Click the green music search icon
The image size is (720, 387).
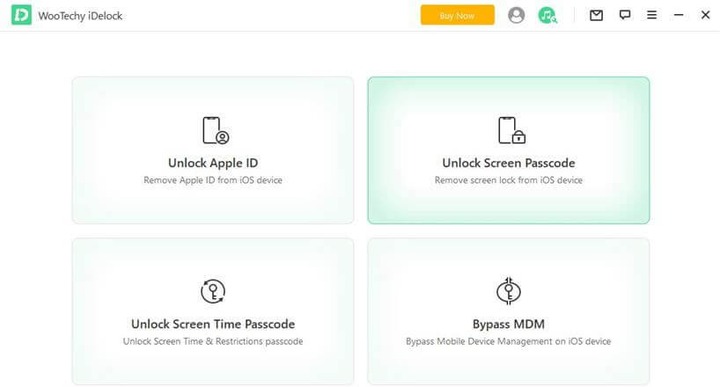[x=547, y=15]
